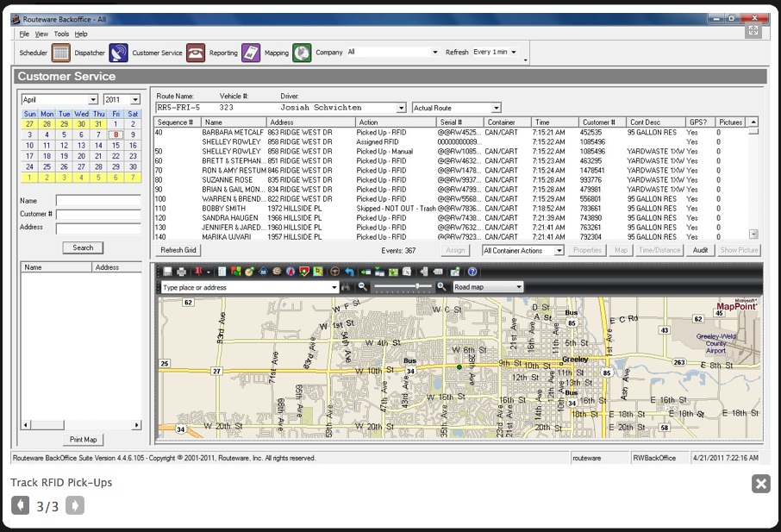Screen dimensions: 781x532
Task: Open the All Container Actions dropdown
Action: tap(559, 251)
